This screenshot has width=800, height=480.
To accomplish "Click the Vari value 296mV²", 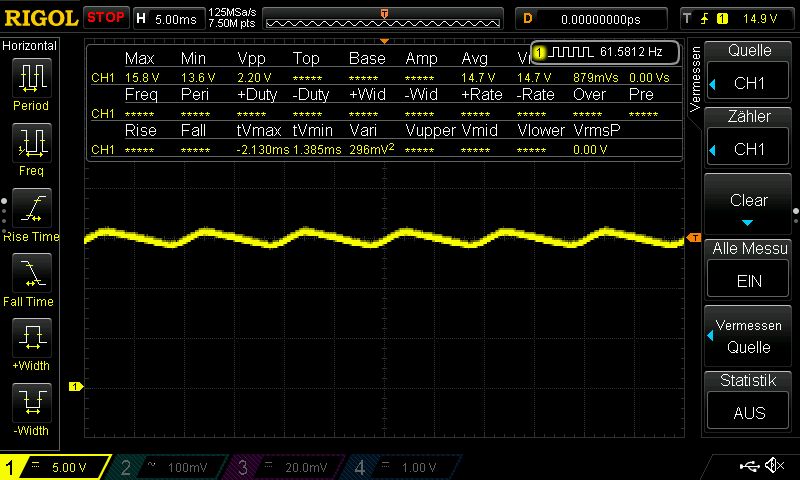I will pos(372,149).
